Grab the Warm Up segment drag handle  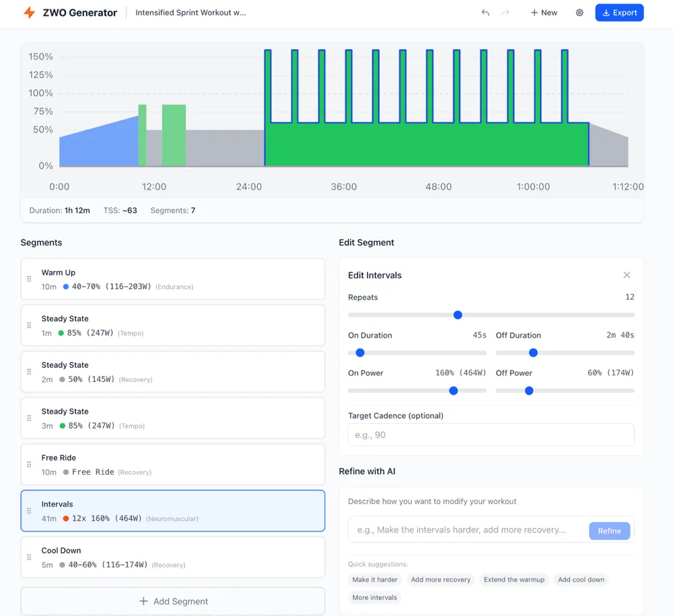coord(29,279)
